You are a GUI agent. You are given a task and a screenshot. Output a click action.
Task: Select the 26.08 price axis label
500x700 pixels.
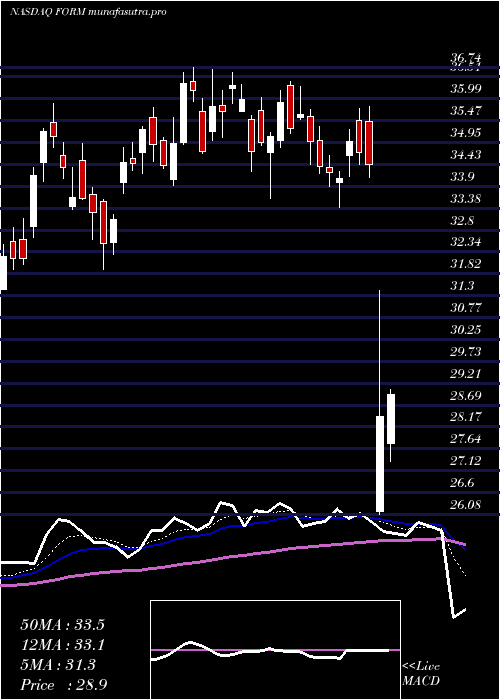click(466, 505)
